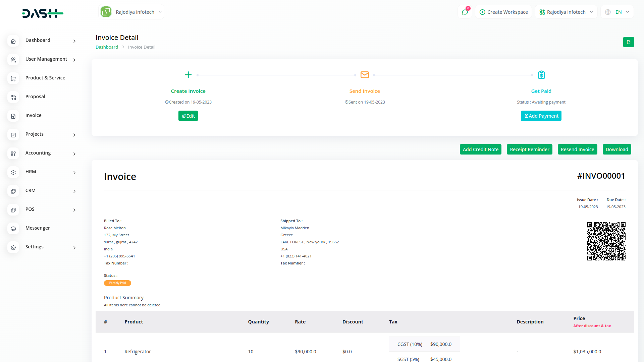Click the Add Credit Note button
This screenshot has width=644, height=362.
pyautogui.click(x=481, y=149)
